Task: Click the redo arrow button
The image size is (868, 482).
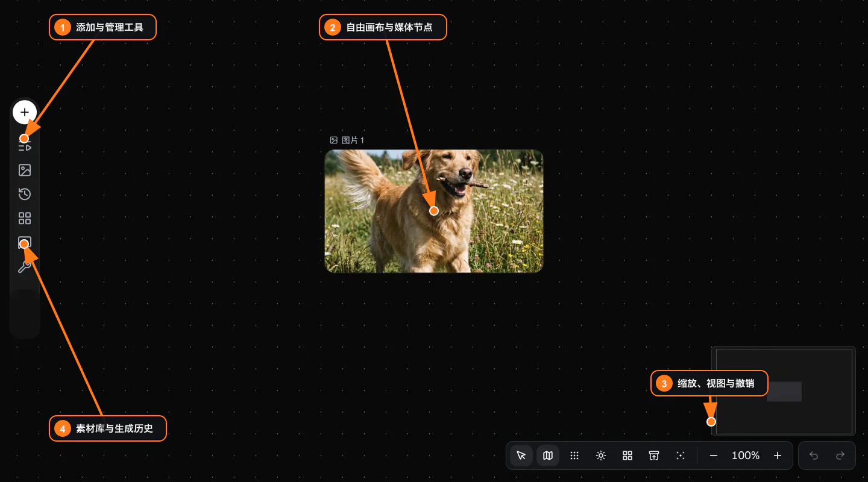Action: (840, 455)
